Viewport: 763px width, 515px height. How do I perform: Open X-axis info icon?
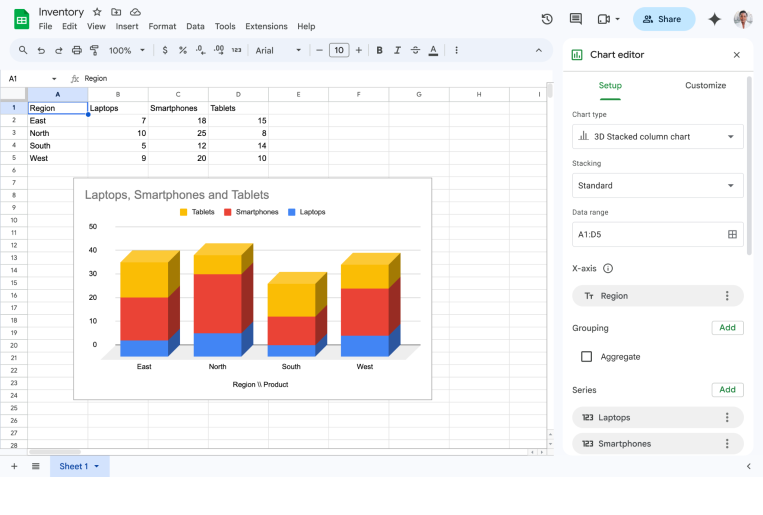[x=608, y=268]
